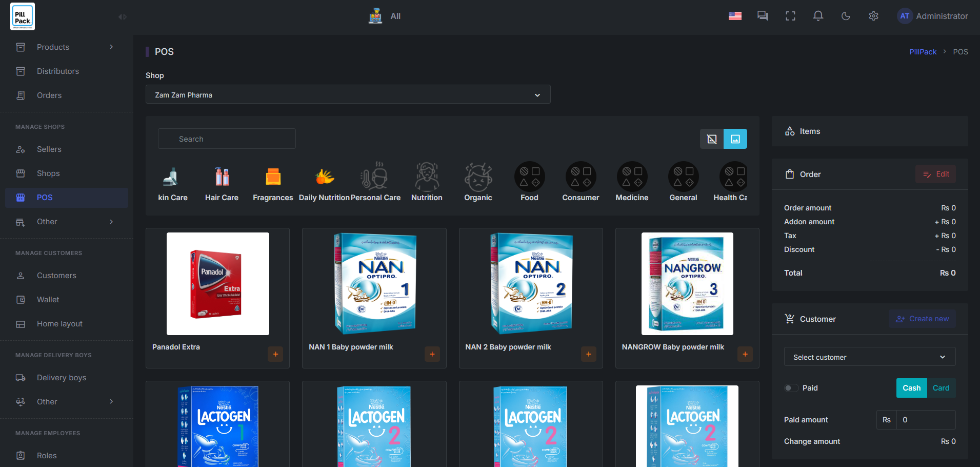980x467 pixels.
Task: Click the US flag language icon
Action: (x=735, y=16)
